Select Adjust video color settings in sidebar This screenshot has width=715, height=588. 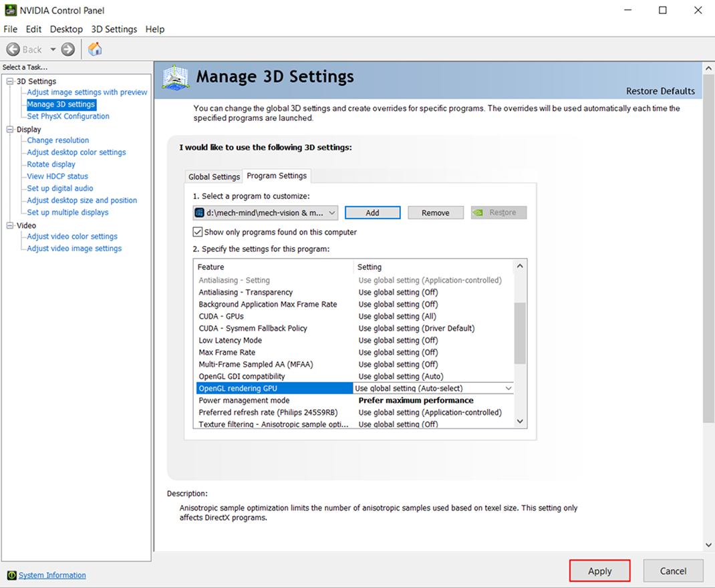(x=71, y=236)
